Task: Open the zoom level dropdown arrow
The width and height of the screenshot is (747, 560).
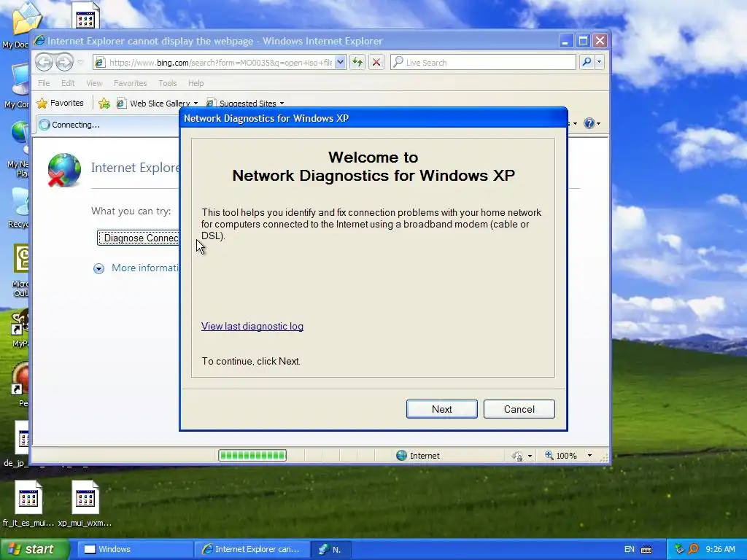Action: click(589, 456)
